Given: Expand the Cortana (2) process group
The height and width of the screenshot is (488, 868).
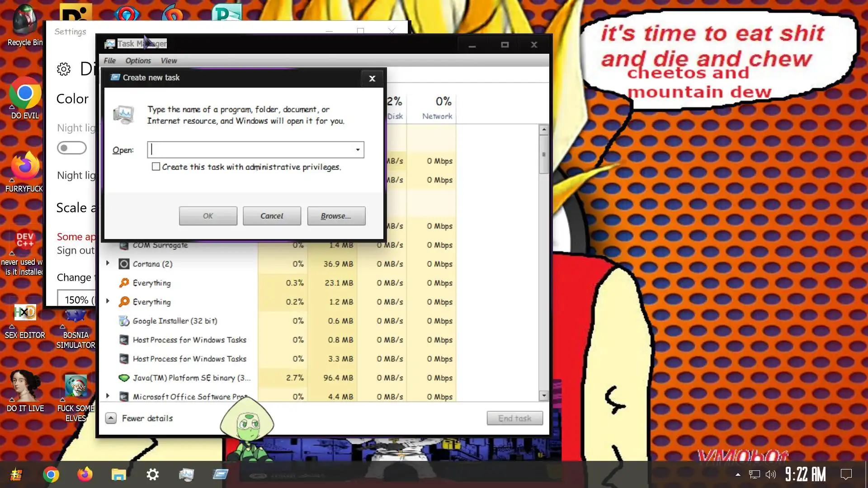Looking at the screenshot, I should tap(108, 263).
